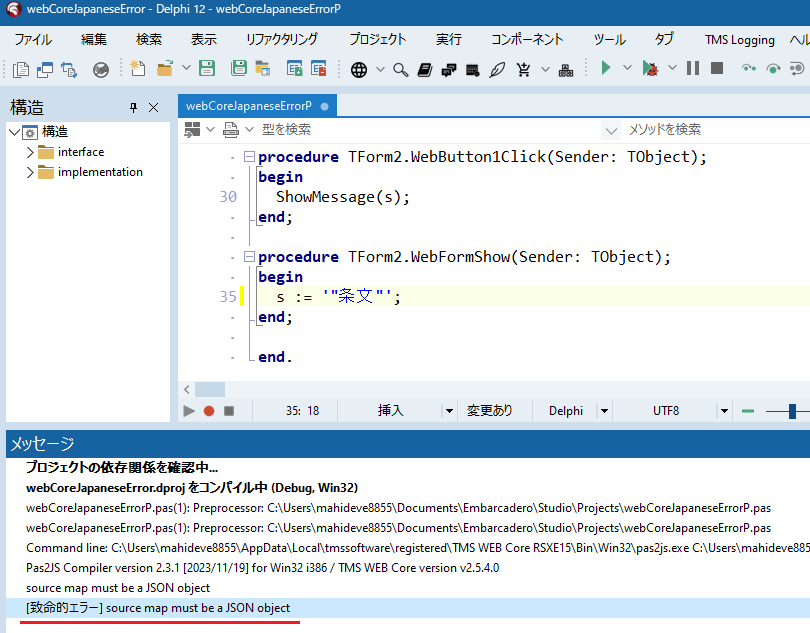Image resolution: width=810 pixels, height=633 pixels.
Task: Open the Run button dropdown arrow
Action: 627,68
